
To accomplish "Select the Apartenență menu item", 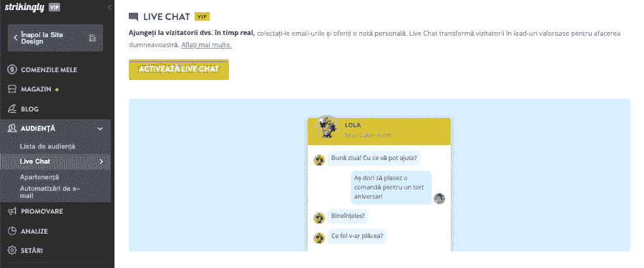I will tap(39, 177).
